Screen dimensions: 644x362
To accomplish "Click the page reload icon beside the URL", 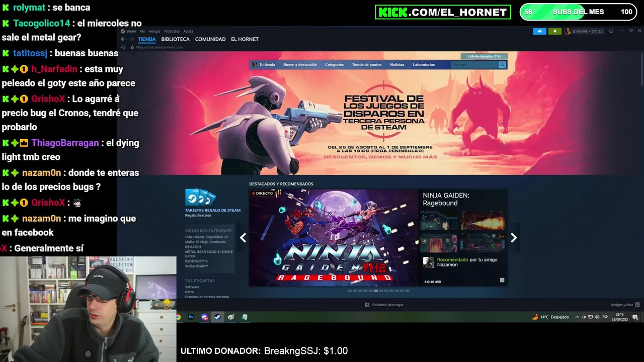I will pos(123,47).
